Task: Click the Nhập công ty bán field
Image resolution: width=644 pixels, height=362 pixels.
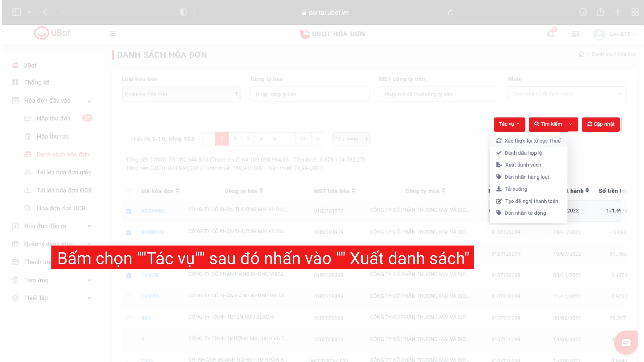Action: click(310, 94)
